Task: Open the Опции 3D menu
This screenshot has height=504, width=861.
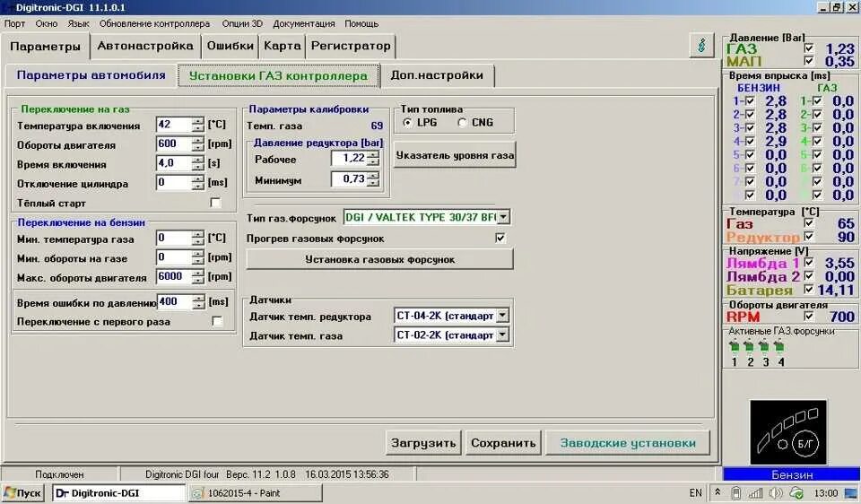Action: [x=242, y=23]
